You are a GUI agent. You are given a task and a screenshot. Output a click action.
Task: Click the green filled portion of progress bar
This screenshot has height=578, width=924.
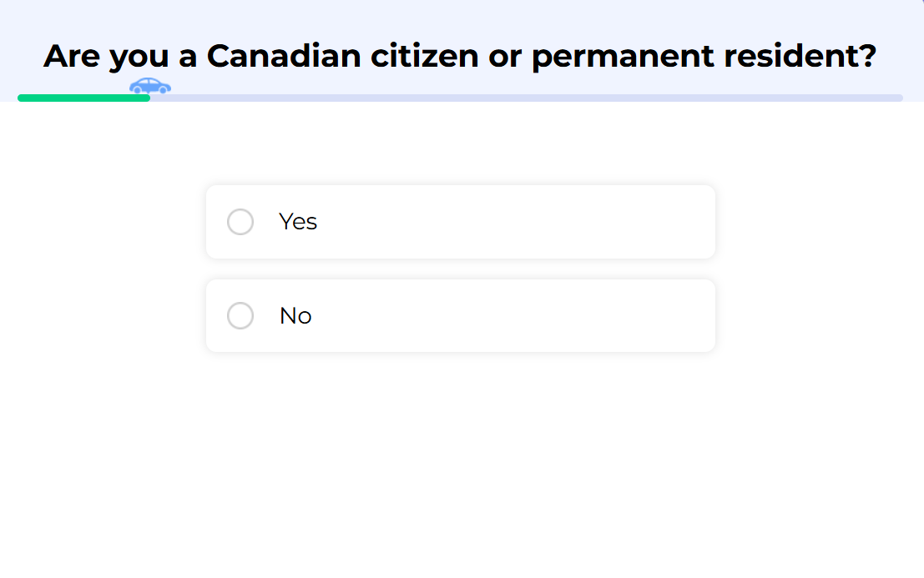[x=83, y=98]
